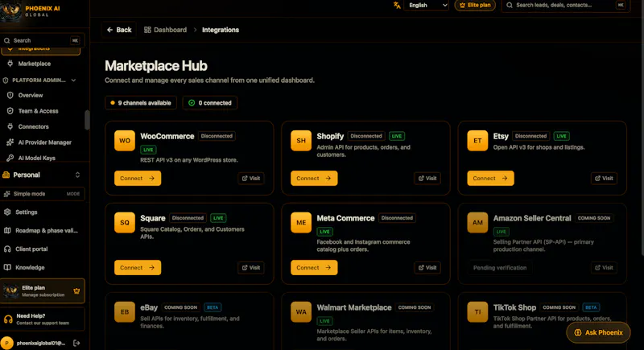Connect Square
This screenshot has height=350, width=644.
pos(138,267)
